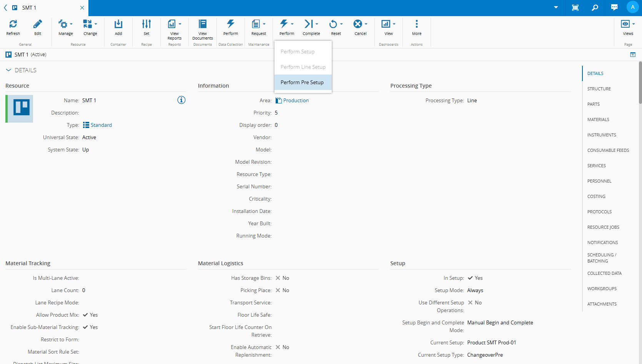Switch to the MATERIALS section tab

click(x=598, y=120)
